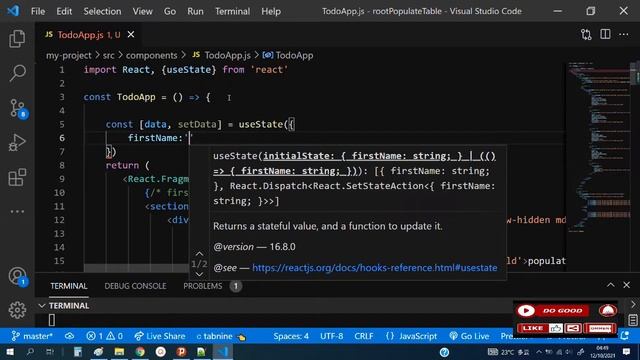Image resolution: width=640 pixels, height=360 pixels.
Task: Open File Explorer from the taskbar
Action: [119, 351]
